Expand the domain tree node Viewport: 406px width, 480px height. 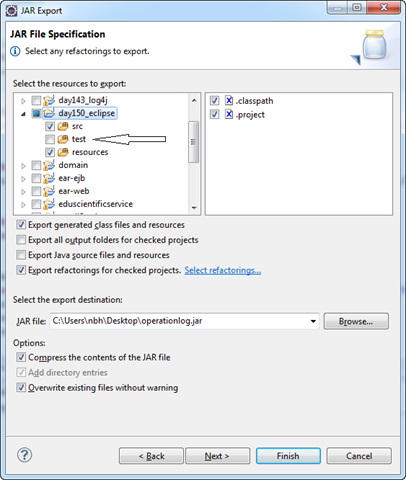pyautogui.click(x=23, y=166)
